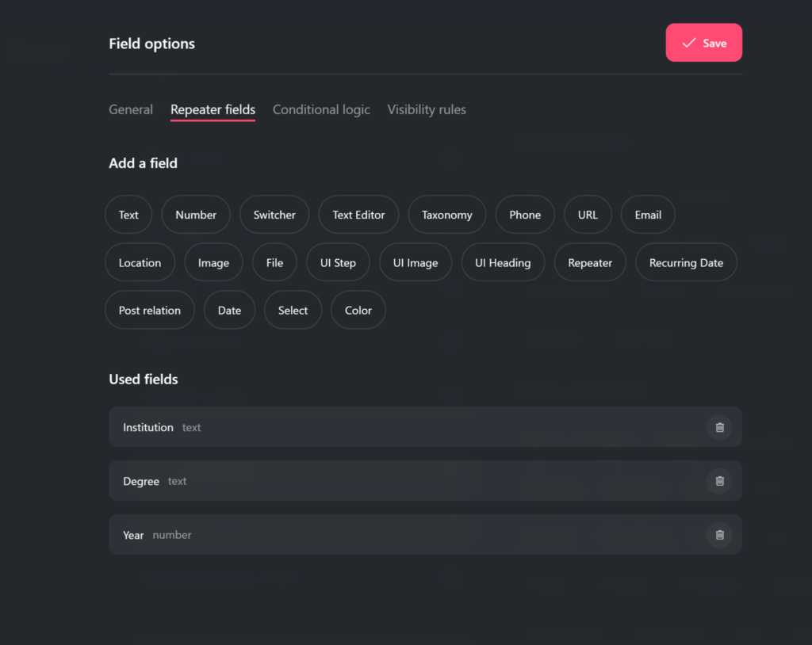Image resolution: width=812 pixels, height=645 pixels.
Task: Add a Recurring Date field
Action: pos(686,262)
